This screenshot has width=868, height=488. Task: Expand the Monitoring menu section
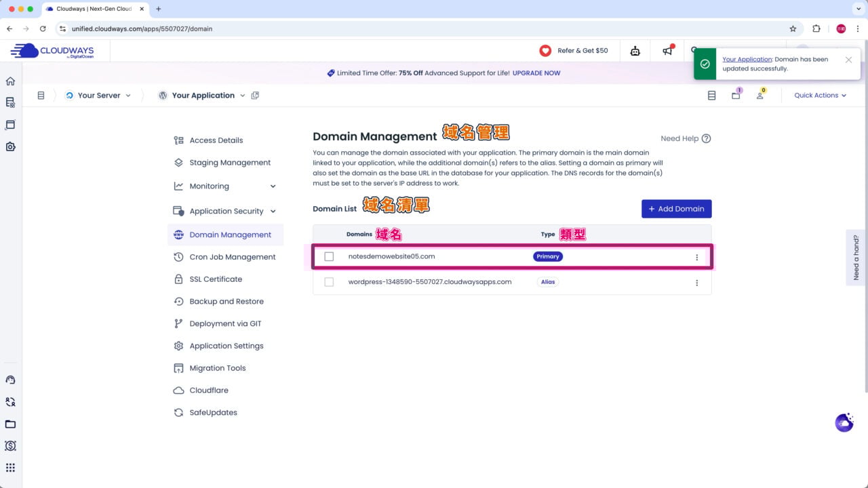coord(273,186)
